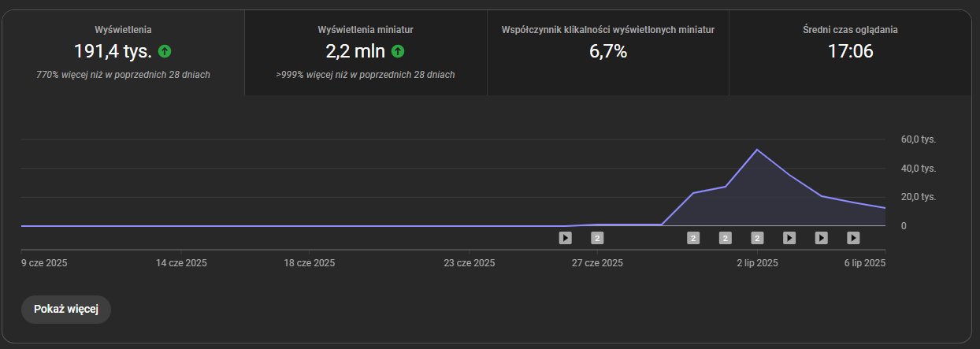The image size is (980, 349).
Task: Click the Pokaż więcej button
Action: [x=66, y=310]
